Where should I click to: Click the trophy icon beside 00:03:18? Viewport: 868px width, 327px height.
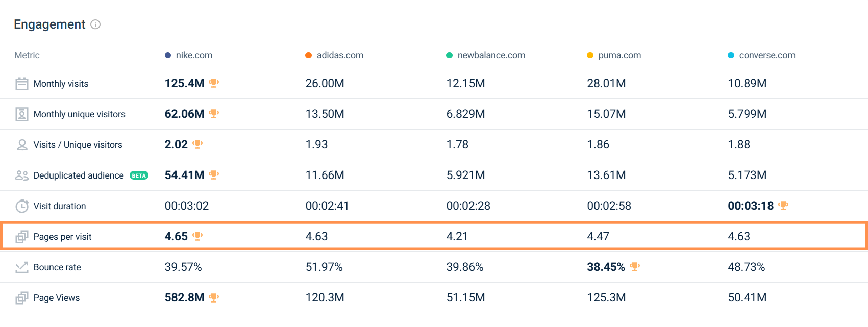[783, 206]
